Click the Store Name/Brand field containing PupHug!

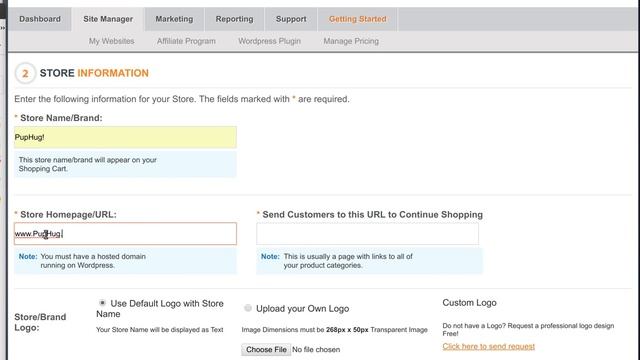point(125,137)
